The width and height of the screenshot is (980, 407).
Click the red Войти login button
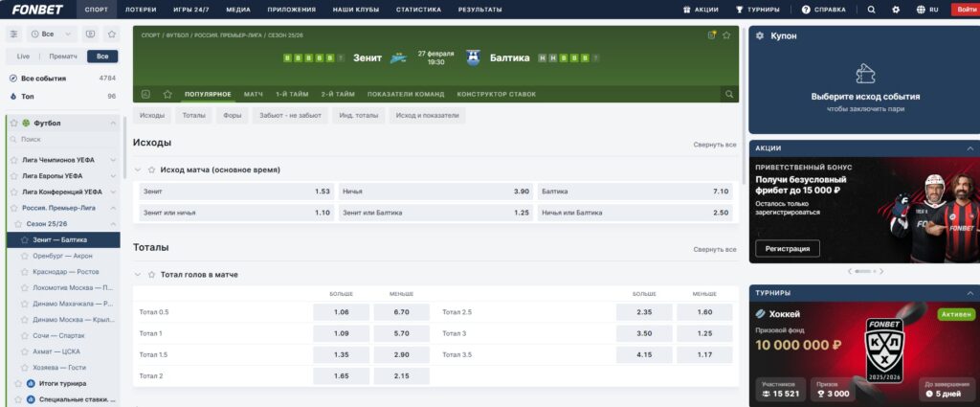[966, 10]
